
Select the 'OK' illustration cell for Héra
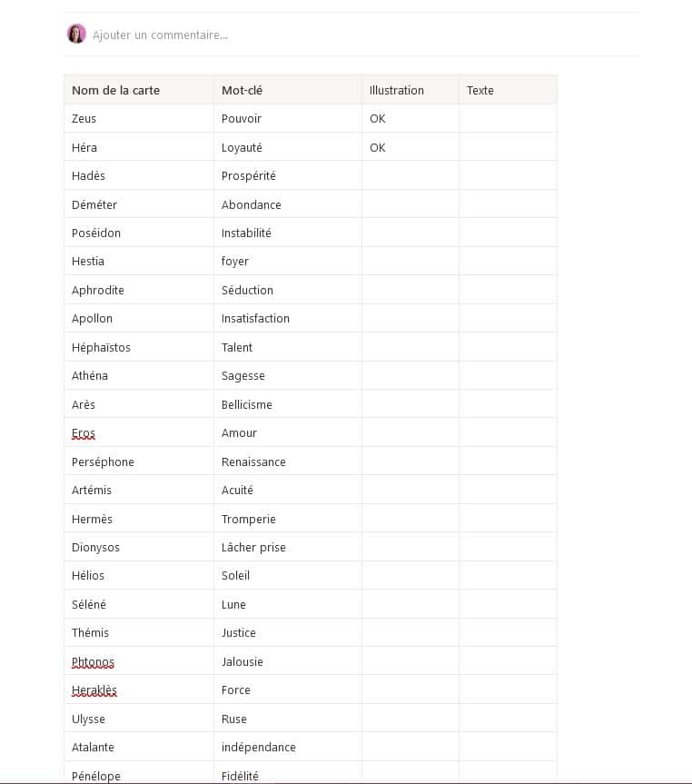click(410, 147)
